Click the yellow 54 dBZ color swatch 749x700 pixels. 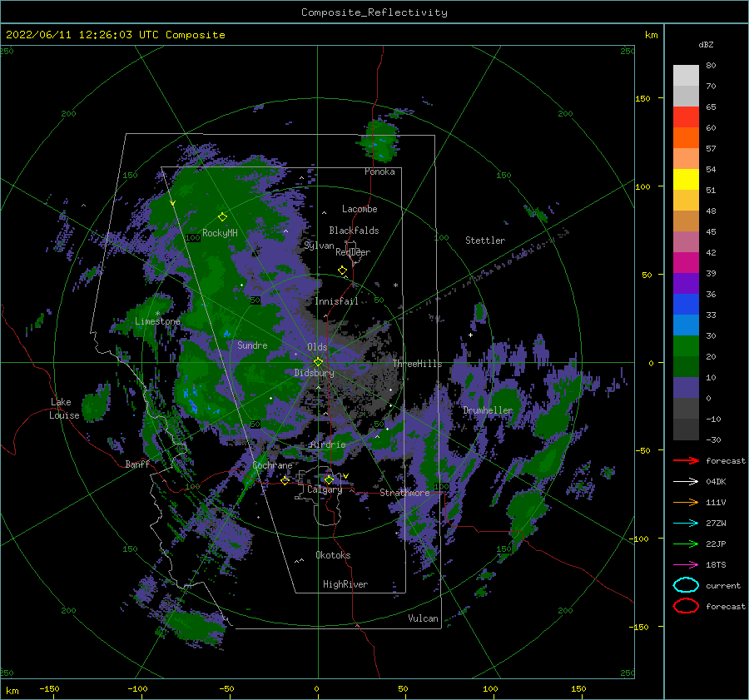coord(686,179)
